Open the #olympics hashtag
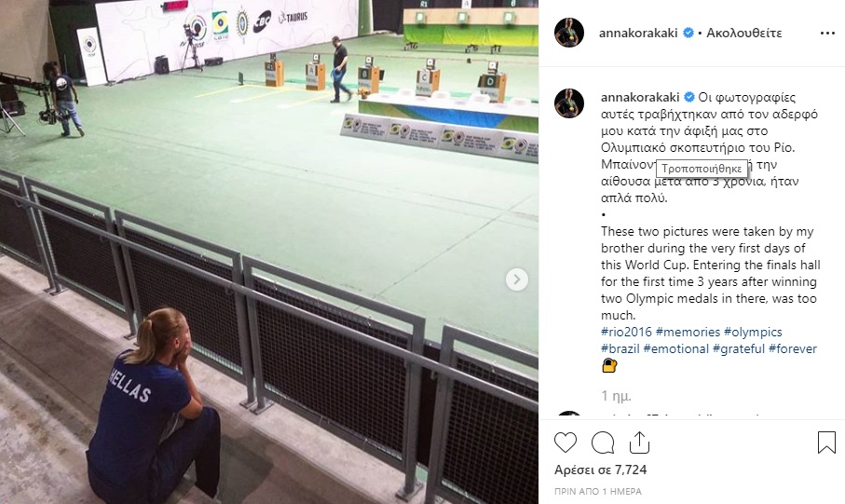 (753, 332)
